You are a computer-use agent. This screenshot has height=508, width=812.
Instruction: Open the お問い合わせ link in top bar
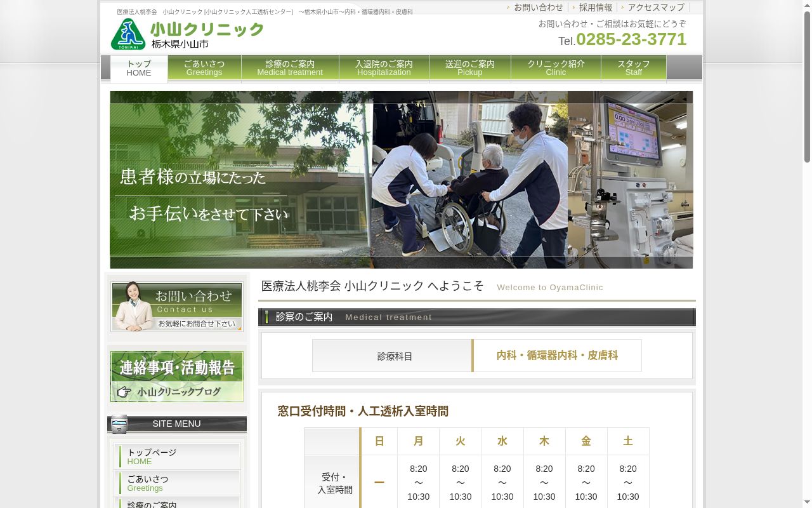point(538,8)
